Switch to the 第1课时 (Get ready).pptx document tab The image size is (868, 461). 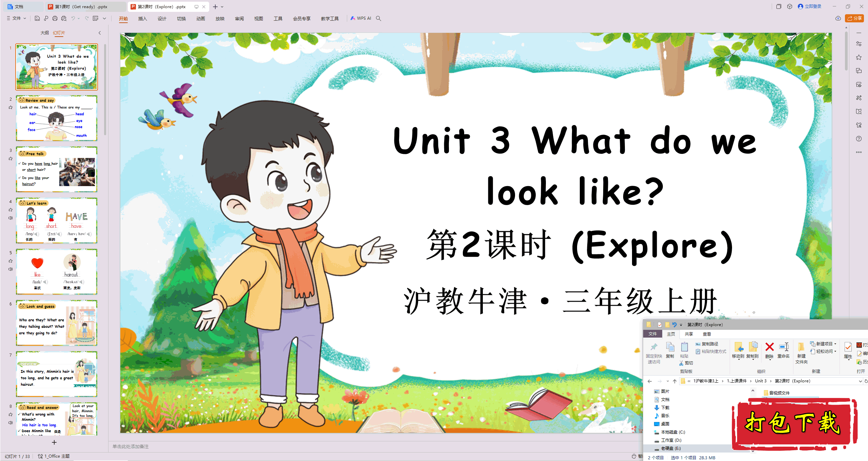click(85, 6)
